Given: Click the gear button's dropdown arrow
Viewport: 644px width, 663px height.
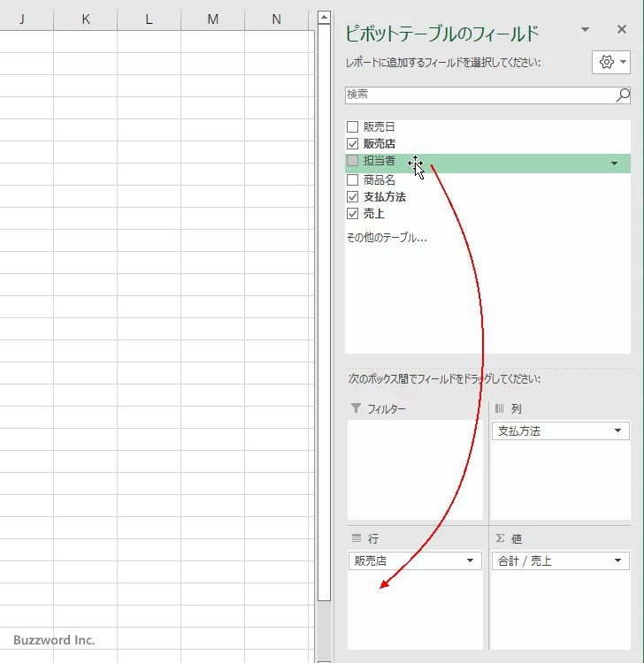Looking at the screenshot, I should coord(624,62).
